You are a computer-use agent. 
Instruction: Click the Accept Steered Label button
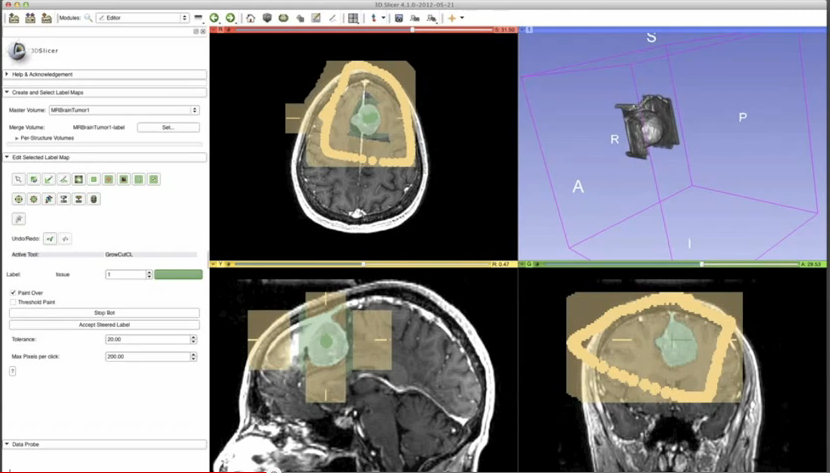pos(105,325)
